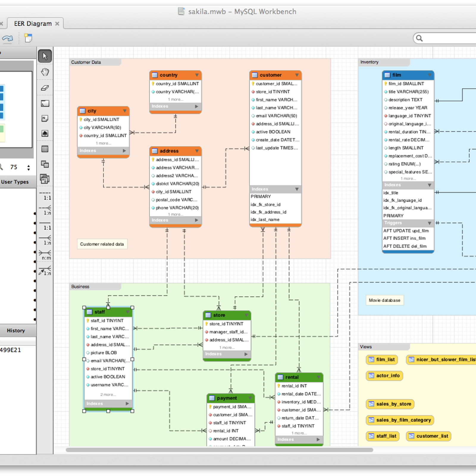Screen dimensions: 476x476
Task: Choose the second 1:n relationship tool
Action: (45, 240)
